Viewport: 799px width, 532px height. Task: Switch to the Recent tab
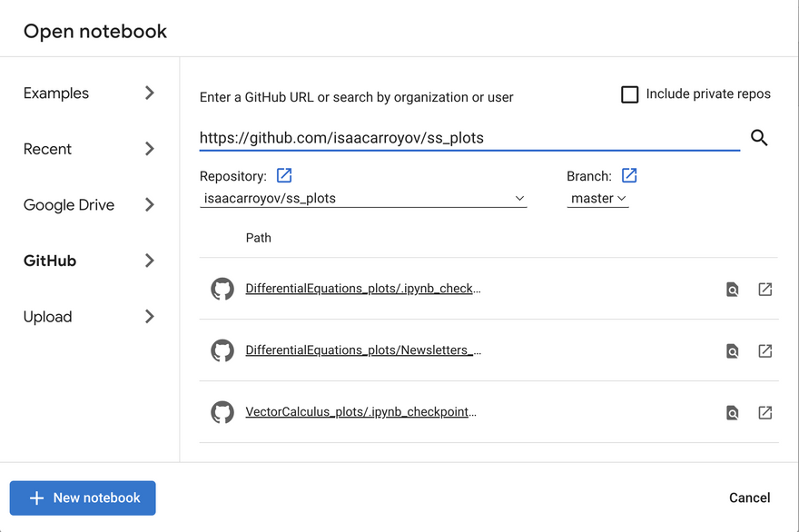89,149
